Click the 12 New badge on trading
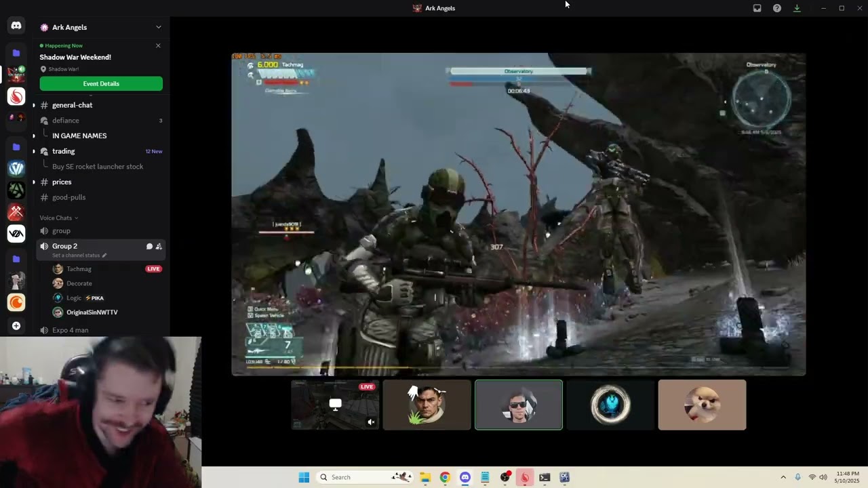The width and height of the screenshot is (868, 488). click(154, 151)
